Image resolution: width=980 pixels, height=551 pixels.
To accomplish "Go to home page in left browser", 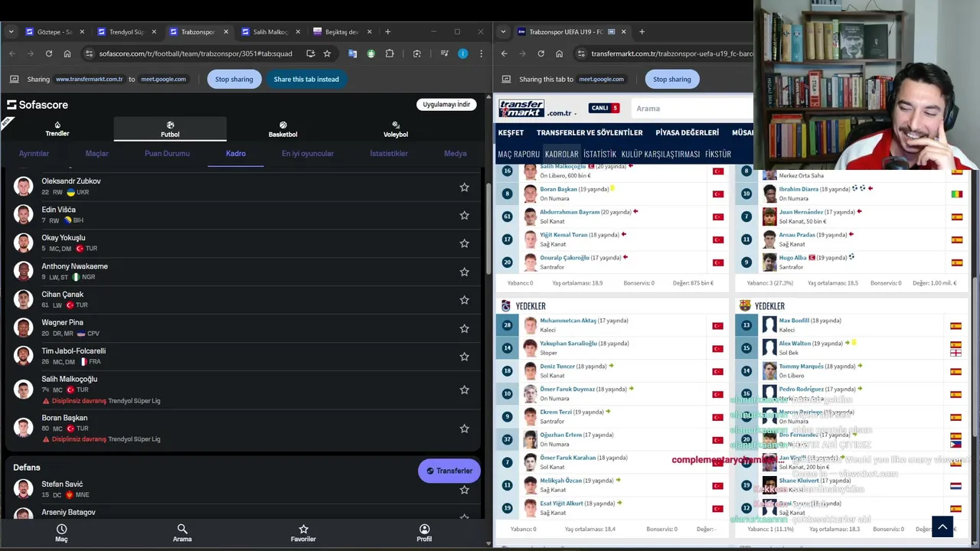I will coord(67,54).
